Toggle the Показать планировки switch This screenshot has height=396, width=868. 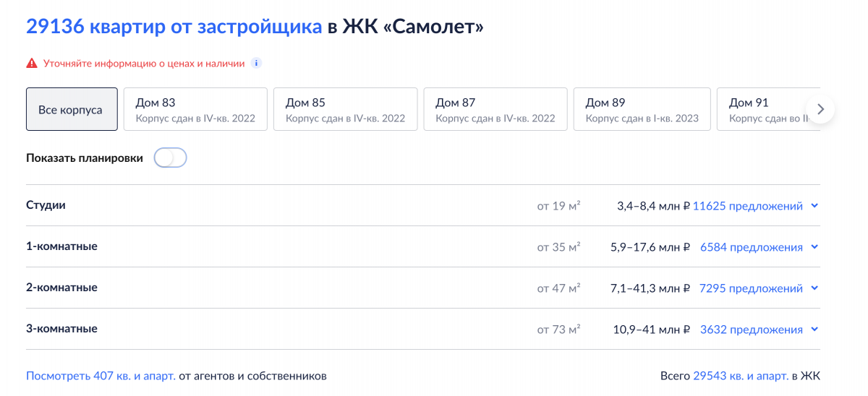[171, 158]
